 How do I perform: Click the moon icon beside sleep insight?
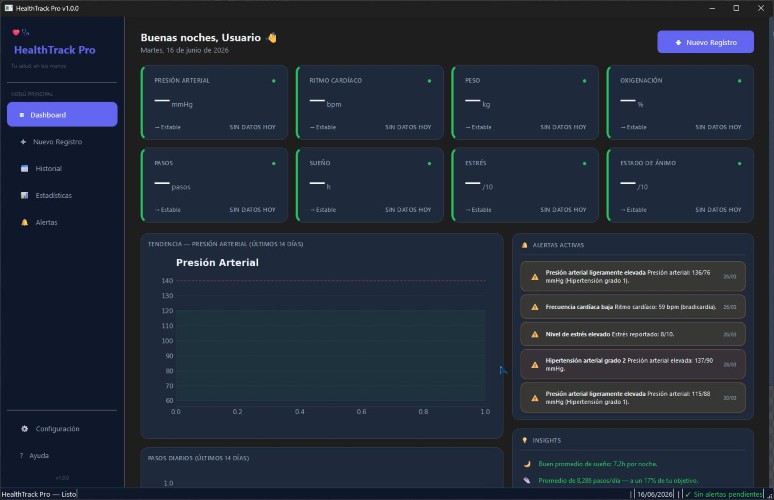coord(527,464)
